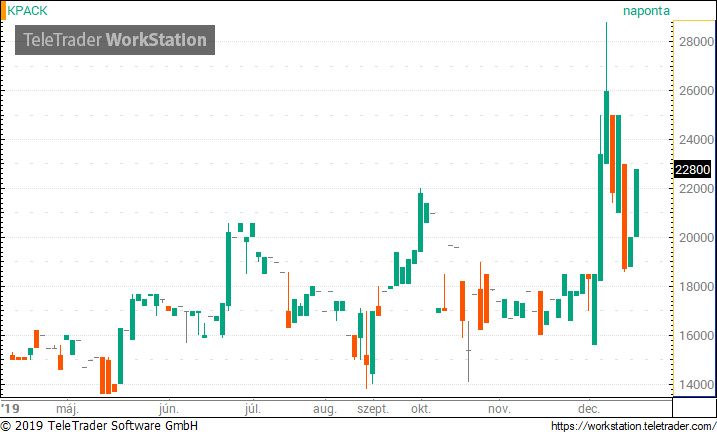Click the 'nov.' month label
Screen dimensions: 717x435
[x=499, y=408]
